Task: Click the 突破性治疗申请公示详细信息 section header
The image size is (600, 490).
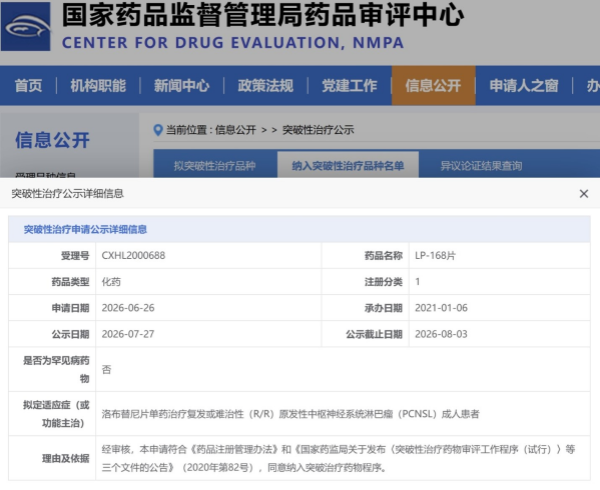Action: tap(85, 229)
